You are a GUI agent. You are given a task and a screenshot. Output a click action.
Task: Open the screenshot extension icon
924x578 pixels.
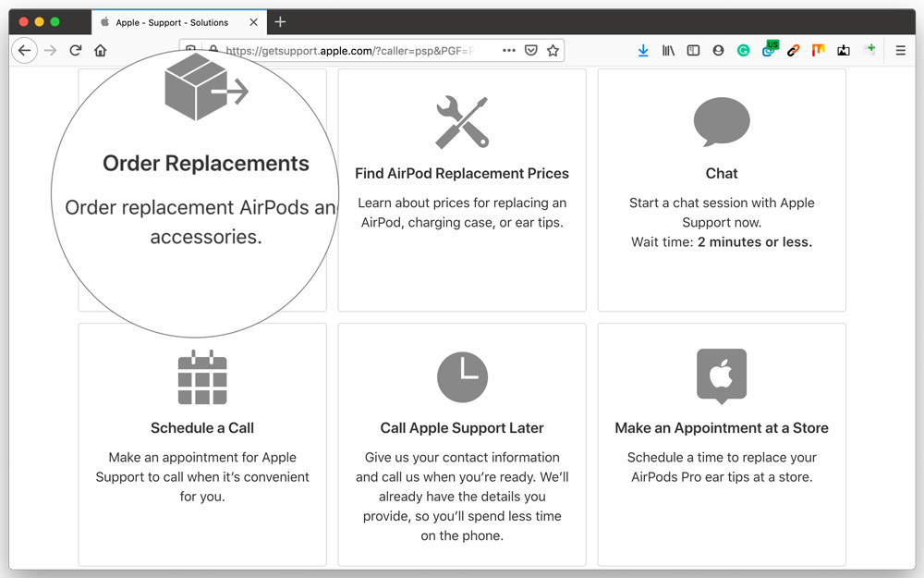(x=843, y=50)
